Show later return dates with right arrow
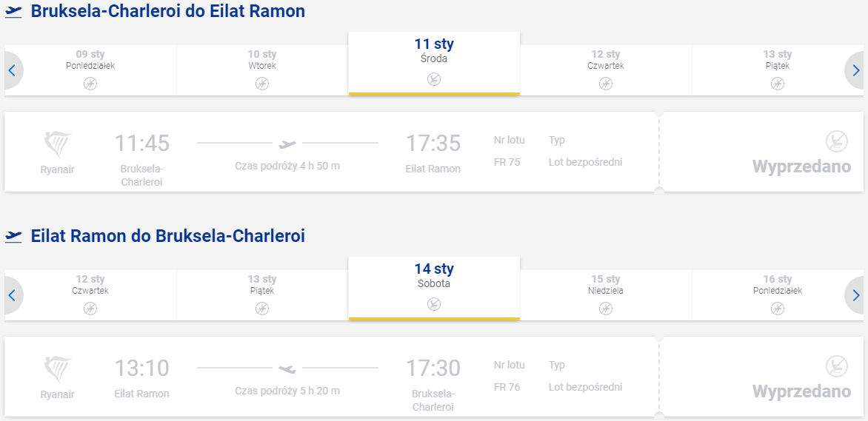This screenshot has width=868, height=421. pyautogui.click(x=855, y=295)
